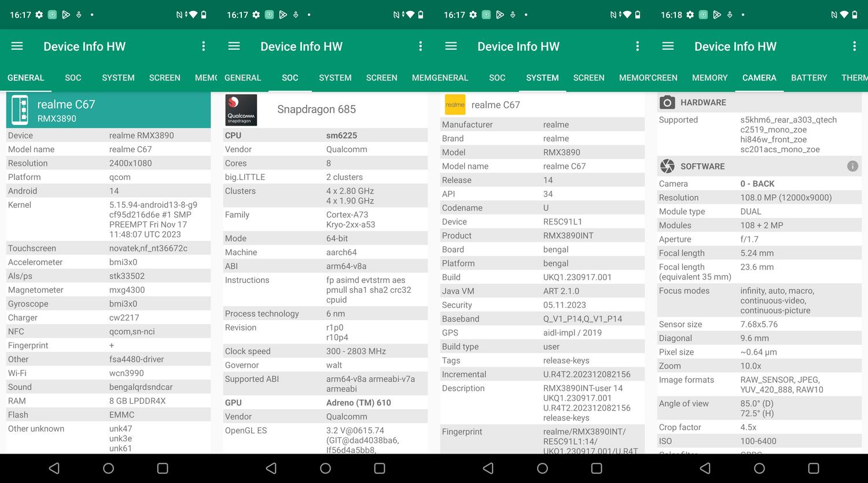Tap the back triangle button below the CAMERA screen
Screen dimensions: 868x483
click(x=705, y=468)
